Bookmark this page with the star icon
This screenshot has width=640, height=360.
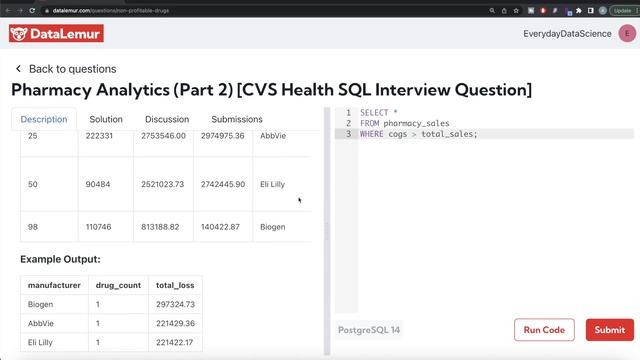click(x=516, y=11)
